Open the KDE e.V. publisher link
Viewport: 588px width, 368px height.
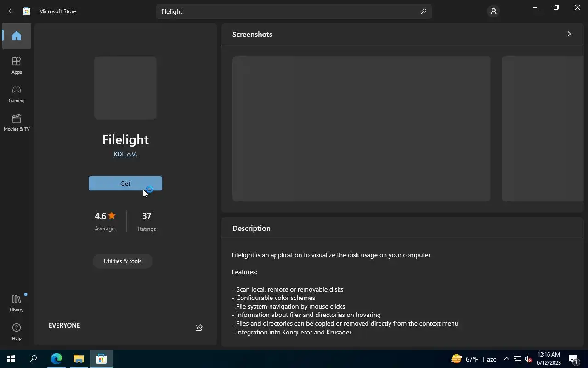click(125, 154)
